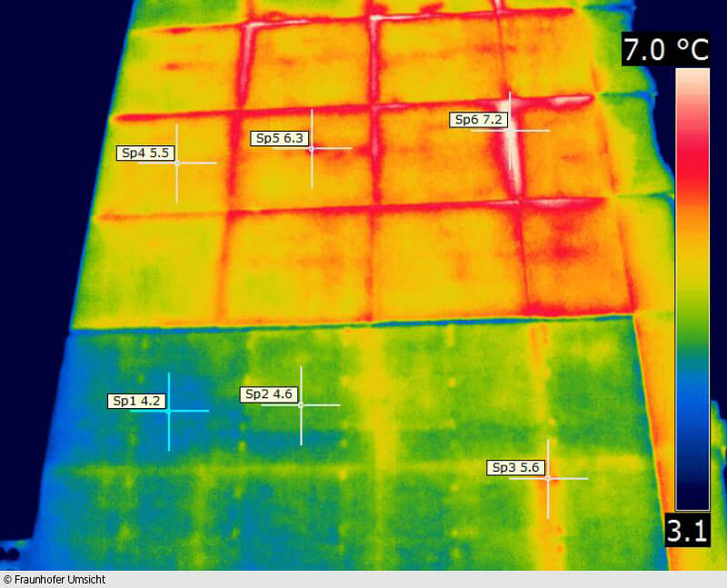The height and width of the screenshot is (588, 727).
Task: Select the Sp5 crosshair measurement point
Action: click(312, 148)
